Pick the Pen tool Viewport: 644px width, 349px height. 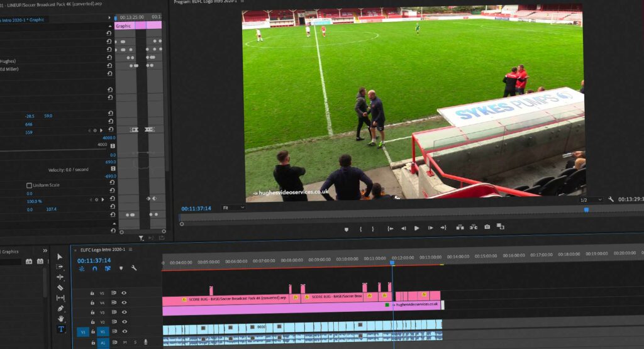tap(60, 308)
